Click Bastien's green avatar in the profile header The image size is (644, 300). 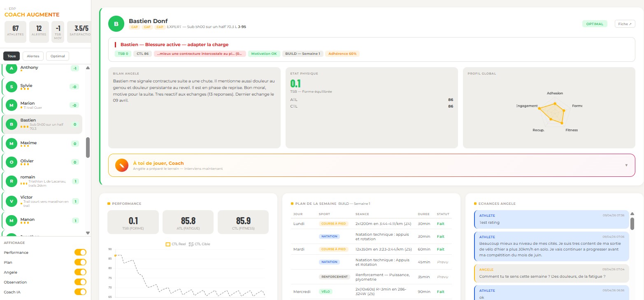tap(116, 23)
